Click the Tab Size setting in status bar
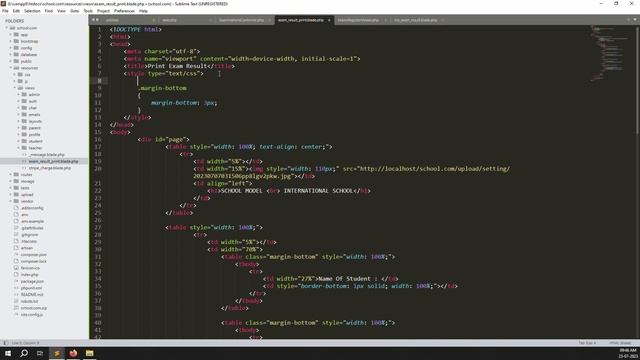Viewport: 640px width, 360px height. coord(587,343)
